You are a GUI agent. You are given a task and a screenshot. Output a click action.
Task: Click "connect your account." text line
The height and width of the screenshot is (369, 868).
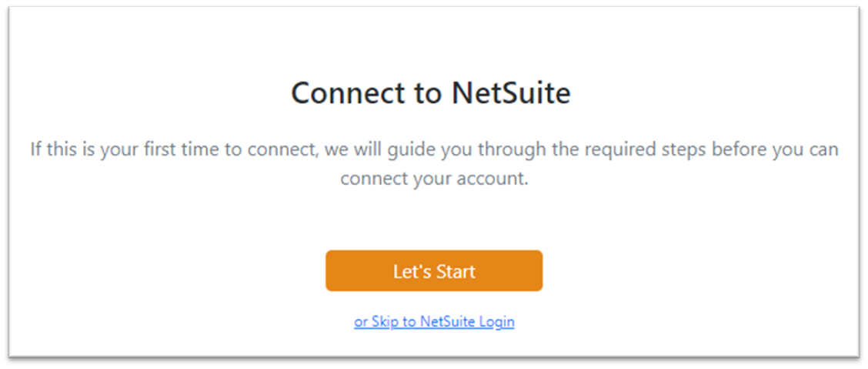[435, 180]
